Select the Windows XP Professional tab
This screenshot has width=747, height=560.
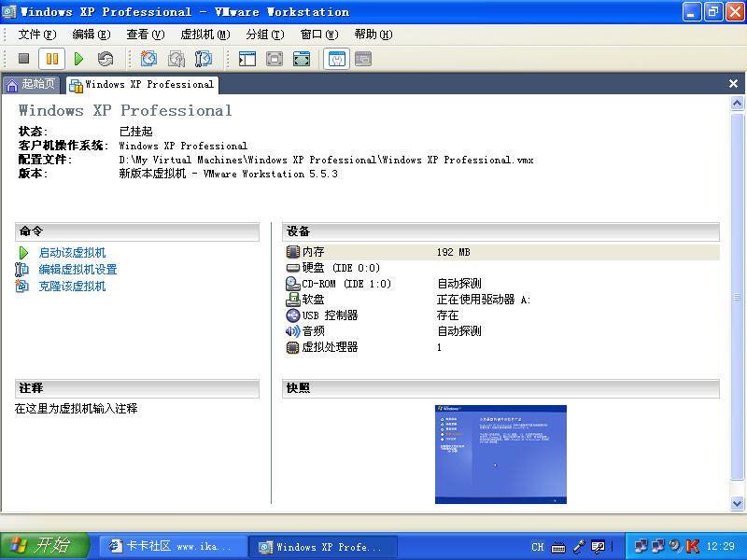click(x=142, y=84)
